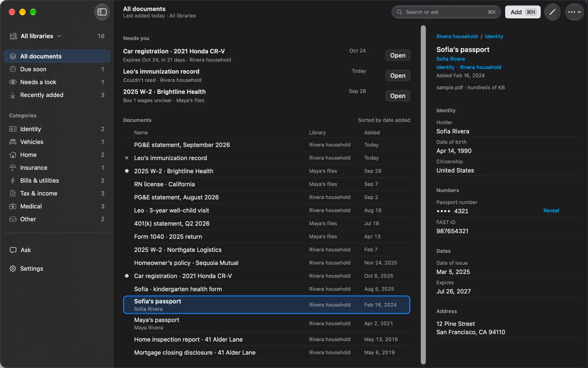Click the Other tray icon

13,219
